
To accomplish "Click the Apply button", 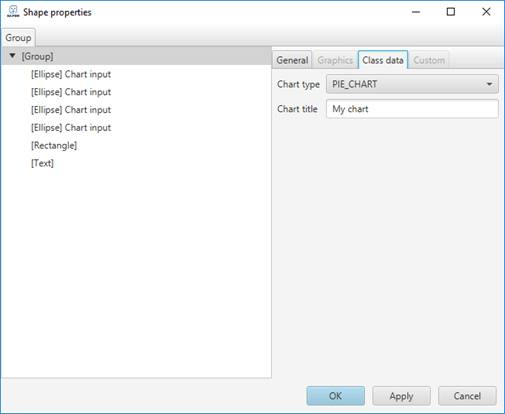I will 401,396.
